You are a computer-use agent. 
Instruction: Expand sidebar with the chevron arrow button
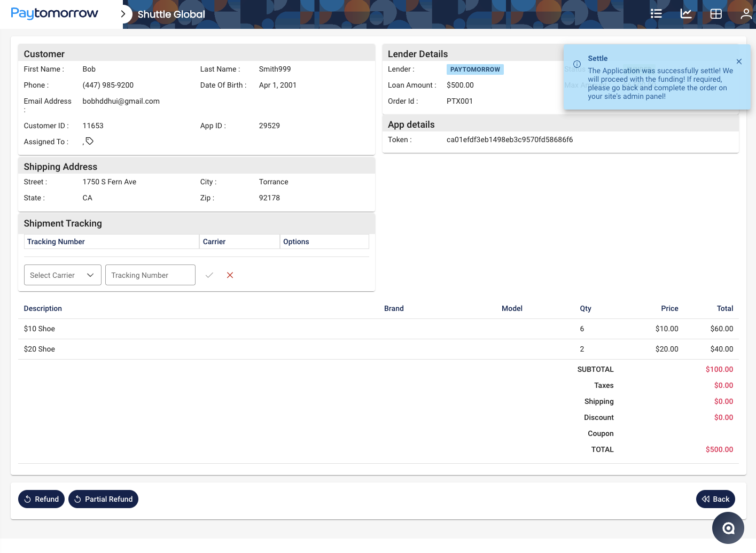(x=123, y=14)
